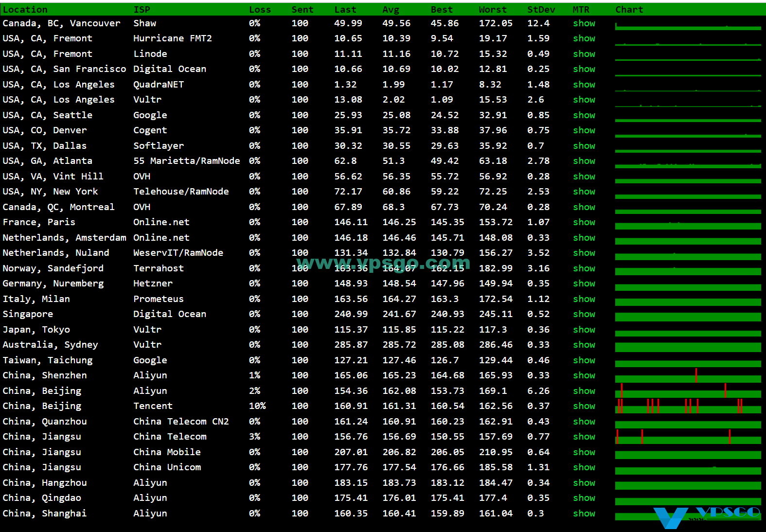
Task: Click the Location column header
Action: click(x=25, y=10)
